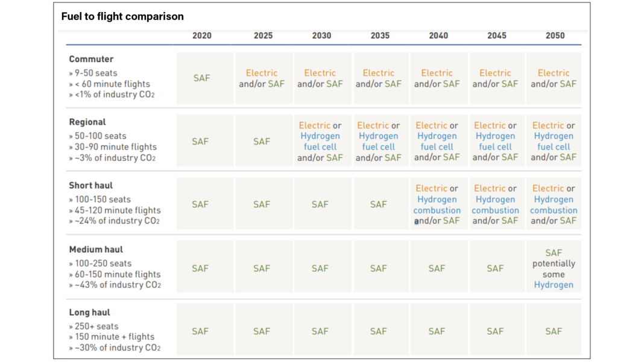
Task: Click the Long haul 2050 SAF cell
Action: click(554, 331)
